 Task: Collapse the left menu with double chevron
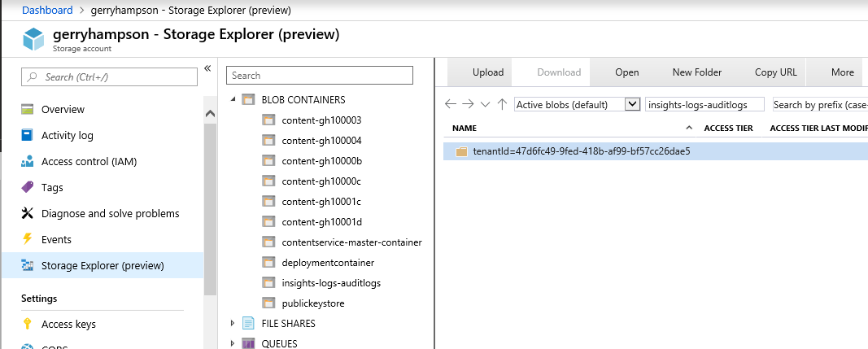point(207,68)
